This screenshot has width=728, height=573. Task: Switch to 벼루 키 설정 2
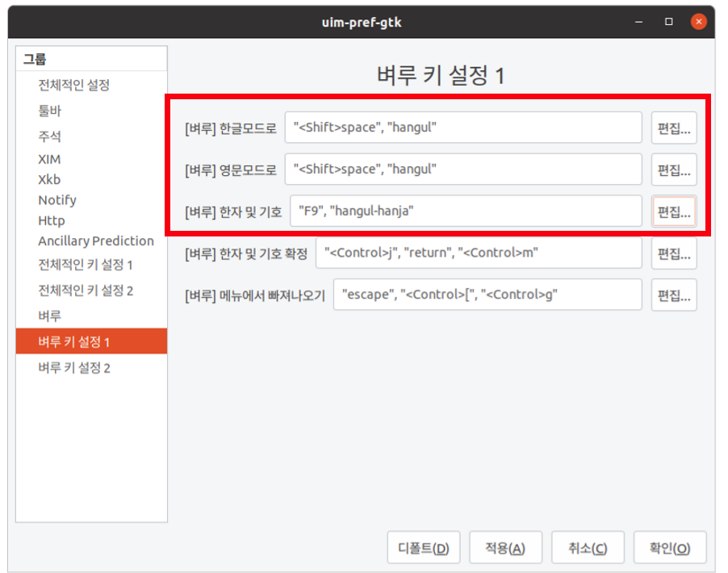91,368
